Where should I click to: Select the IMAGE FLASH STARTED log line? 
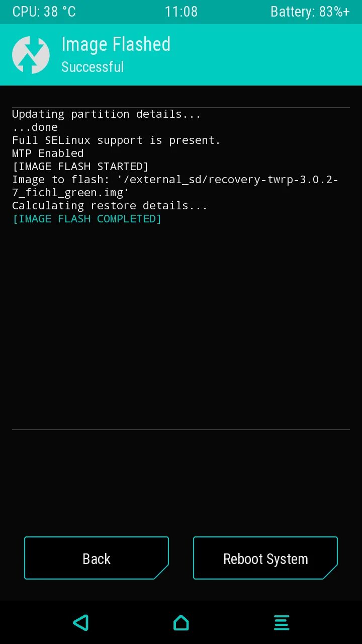pos(80,167)
